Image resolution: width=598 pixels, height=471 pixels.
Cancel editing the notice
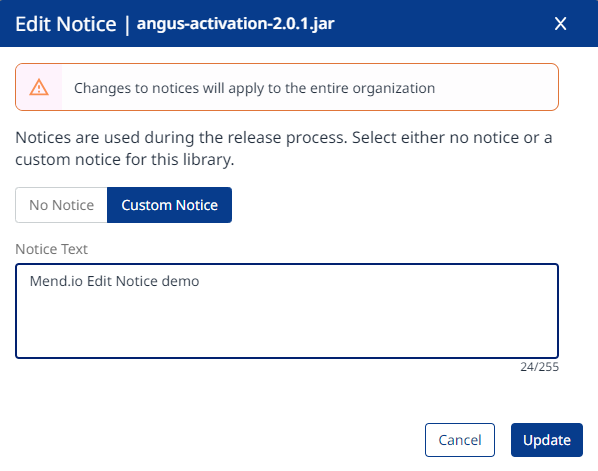(460, 440)
